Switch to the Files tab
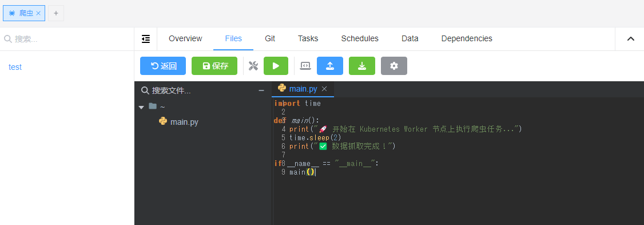This screenshot has height=225, width=644. click(233, 39)
